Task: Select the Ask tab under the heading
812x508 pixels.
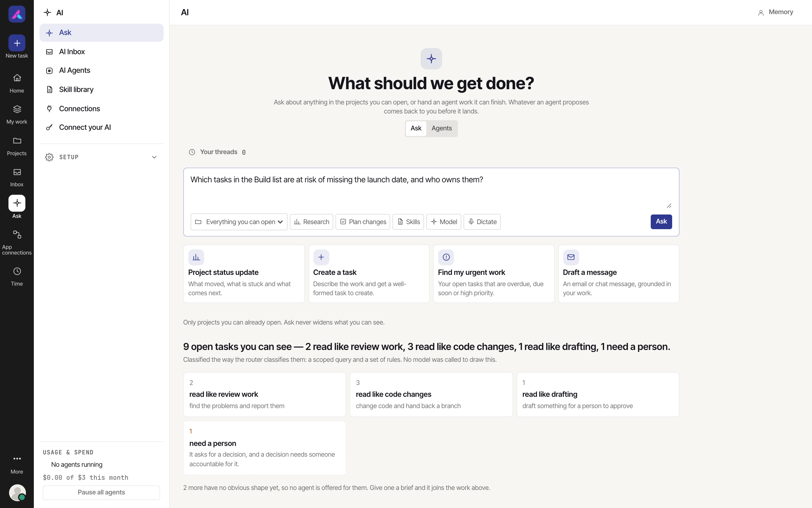Action: (416, 128)
